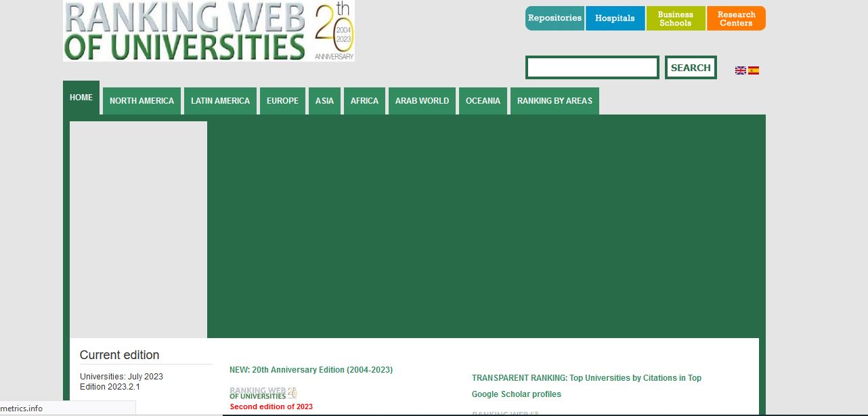Open the ARAB WORLD menu
868x416 pixels.
click(422, 101)
